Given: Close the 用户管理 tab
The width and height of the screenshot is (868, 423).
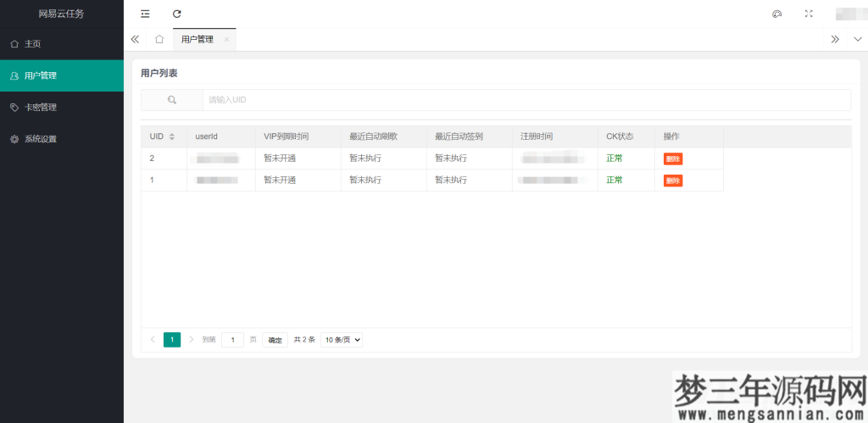Looking at the screenshot, I should 226,40.
